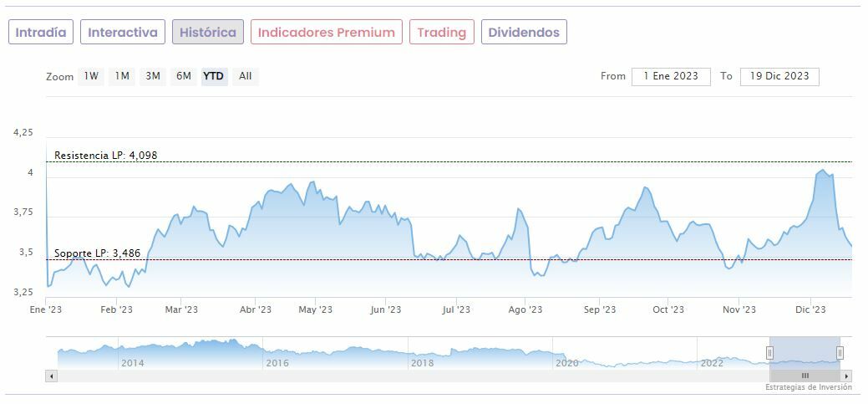
Task: Click the horizontal scrollbar thumb grip
Action: click(805, 376)
